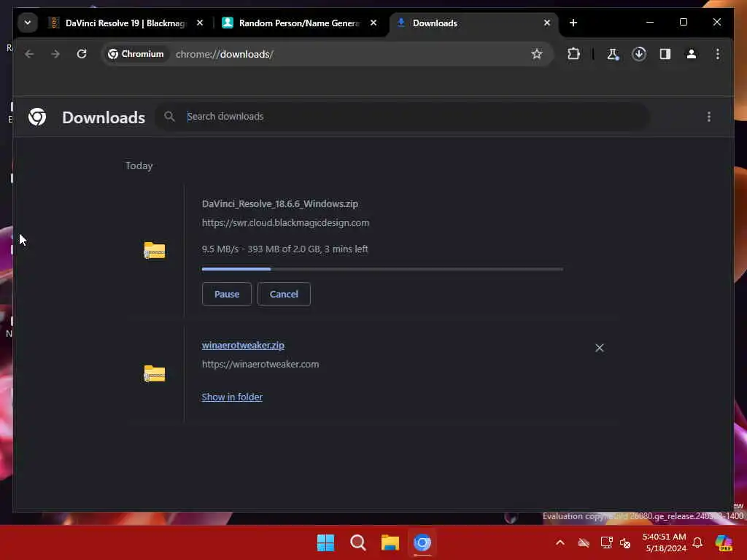Open winaerotweaker.zip download link

coord(243,345)
